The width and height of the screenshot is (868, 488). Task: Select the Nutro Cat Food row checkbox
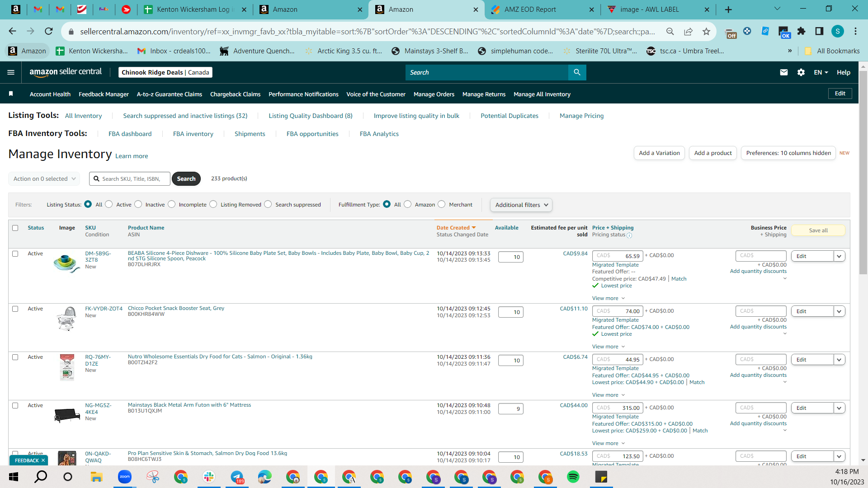(15, 357)
